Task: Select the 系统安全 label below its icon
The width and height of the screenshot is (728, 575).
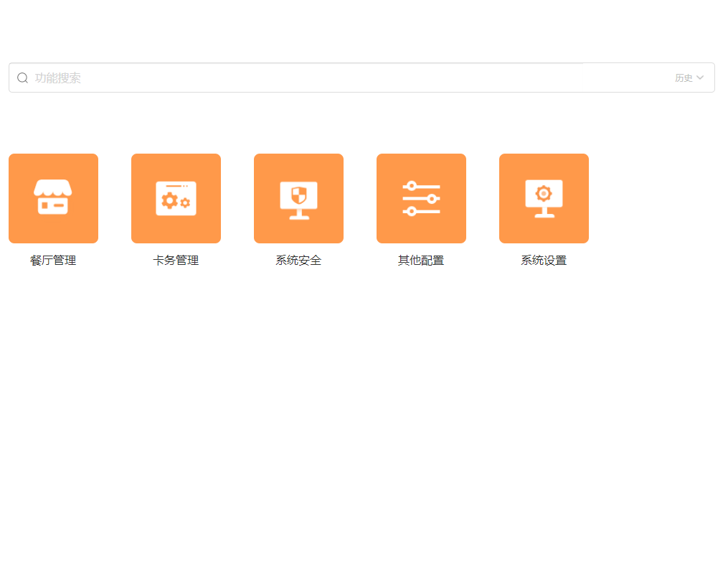Action: coord(298,261)
